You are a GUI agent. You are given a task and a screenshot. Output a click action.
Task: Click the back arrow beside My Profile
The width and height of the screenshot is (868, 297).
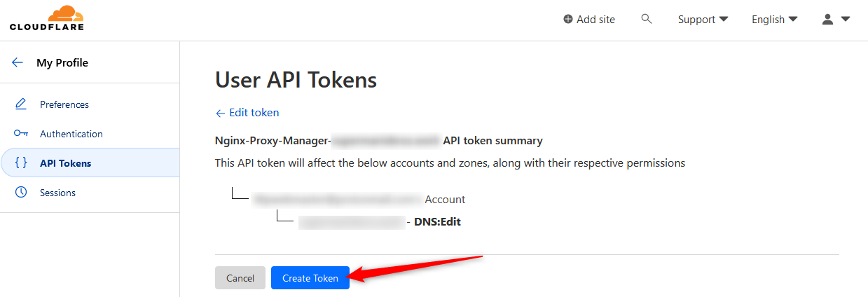click(18, 62)
